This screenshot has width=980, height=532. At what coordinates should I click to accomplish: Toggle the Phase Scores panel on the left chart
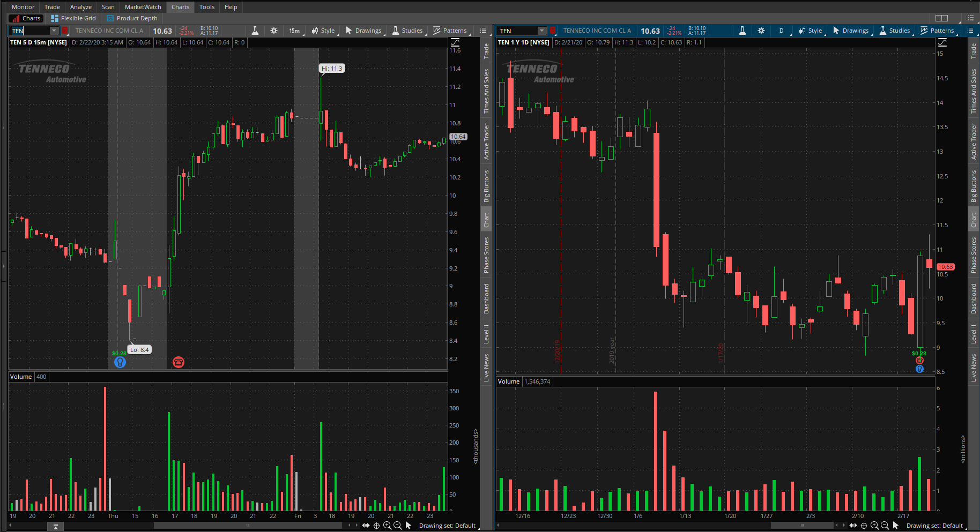[486, 255]
